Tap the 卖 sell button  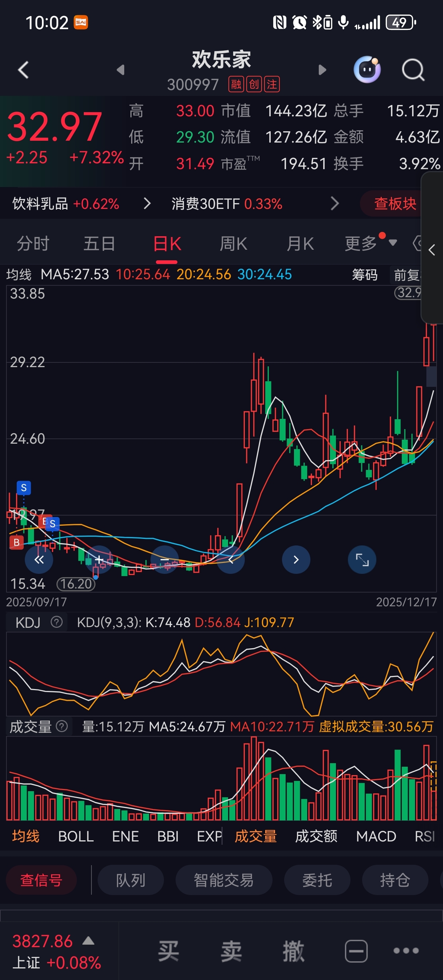point(231,951)
